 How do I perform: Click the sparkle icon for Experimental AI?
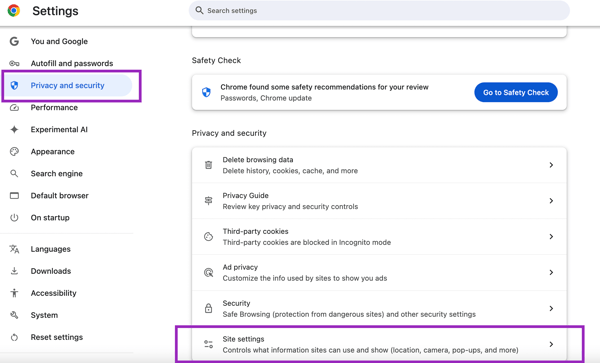point(14,130)
